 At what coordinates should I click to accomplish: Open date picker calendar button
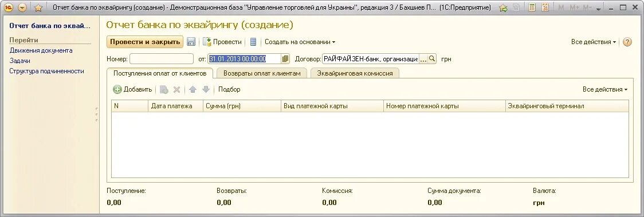tap(285, 59)
